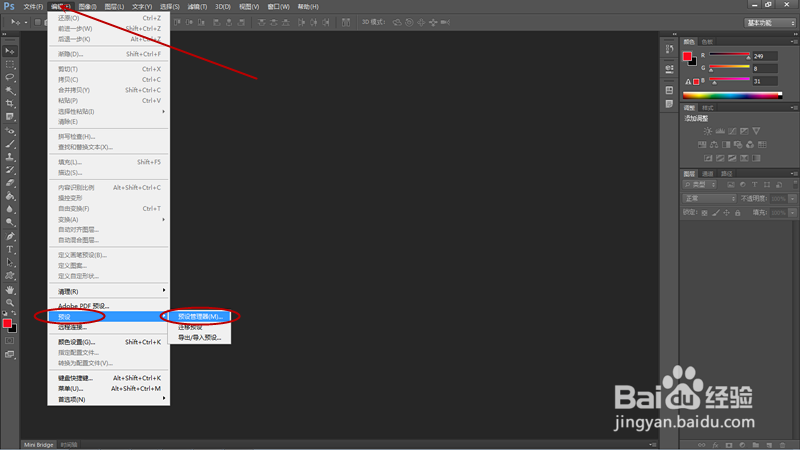
Task: Open the Mini Bridge tab
Action: point(38,444)
